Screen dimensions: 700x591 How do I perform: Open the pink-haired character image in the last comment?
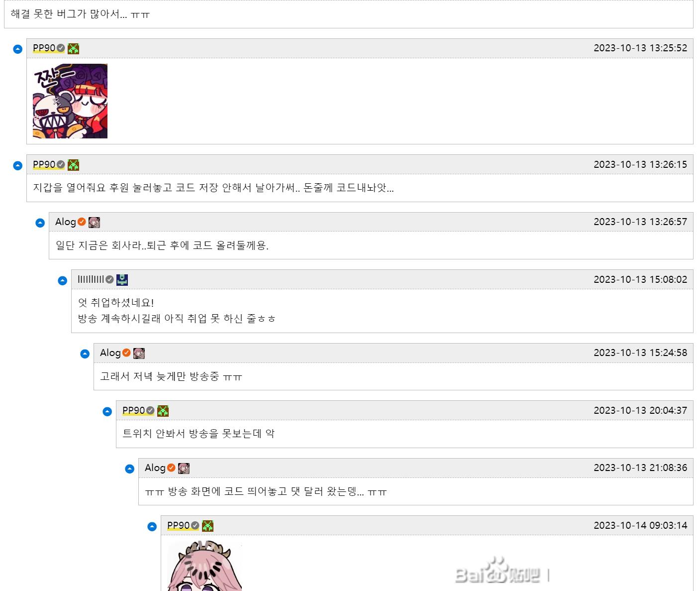pos(204,566)
